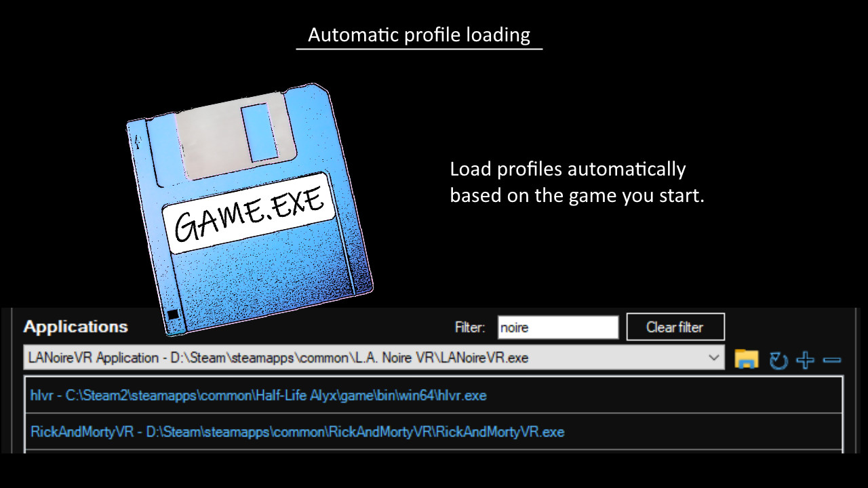This screenshot has width=868, height=488.
Task: Remove the selected application via minus icon
Action: pyautogui.click(x=833, y=359)
